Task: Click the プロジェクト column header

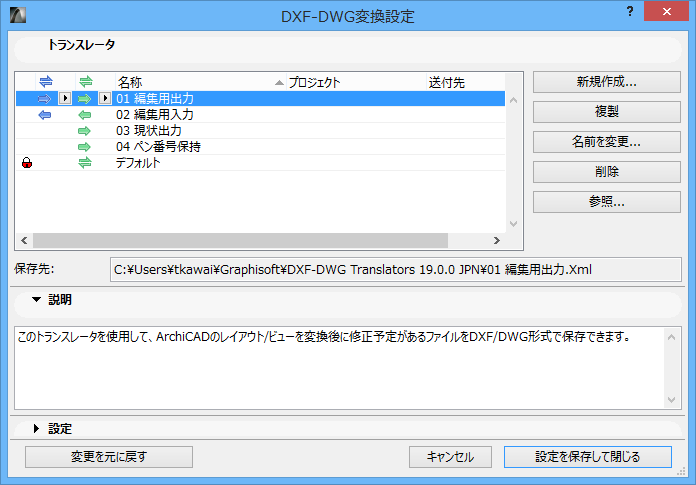Action: (x=356, y=82)
